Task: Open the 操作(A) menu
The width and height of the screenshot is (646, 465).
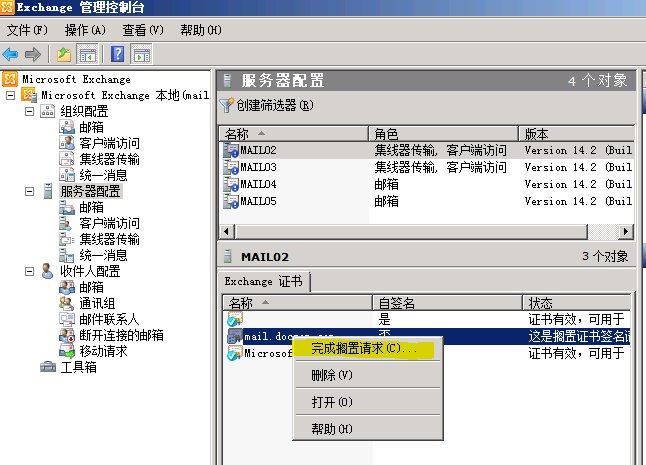Action: [85, 30]
